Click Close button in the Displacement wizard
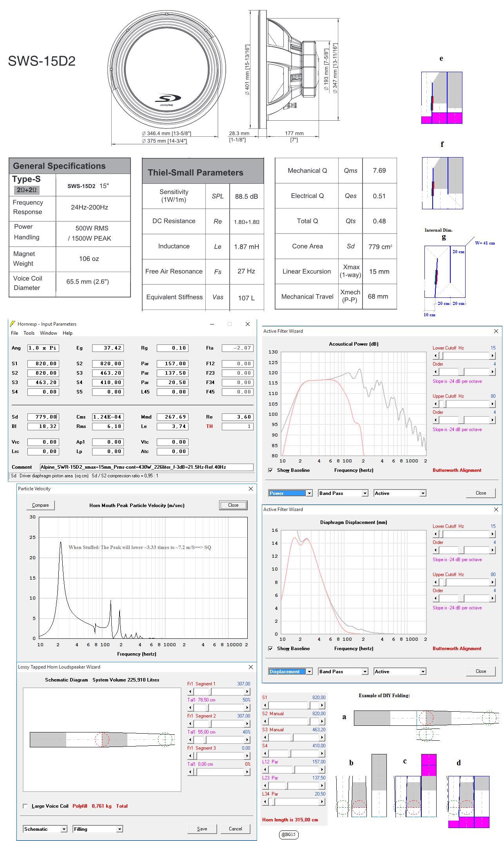 click(481, 671)
